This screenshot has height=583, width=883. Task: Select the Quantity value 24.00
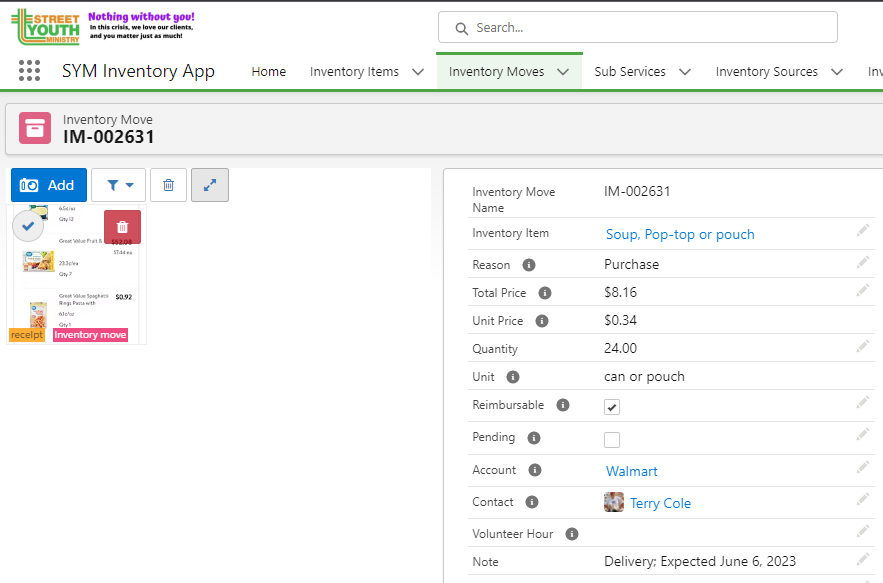(x=620, y=348)
